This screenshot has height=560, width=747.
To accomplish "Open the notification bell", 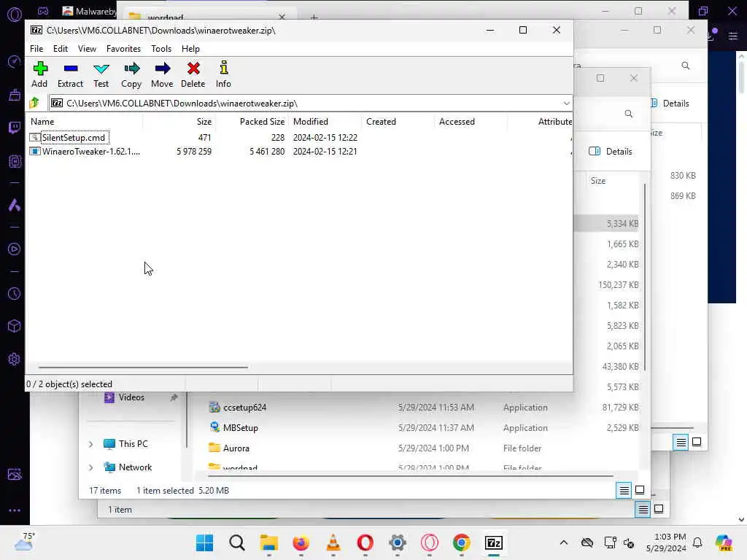I will 697,542.
